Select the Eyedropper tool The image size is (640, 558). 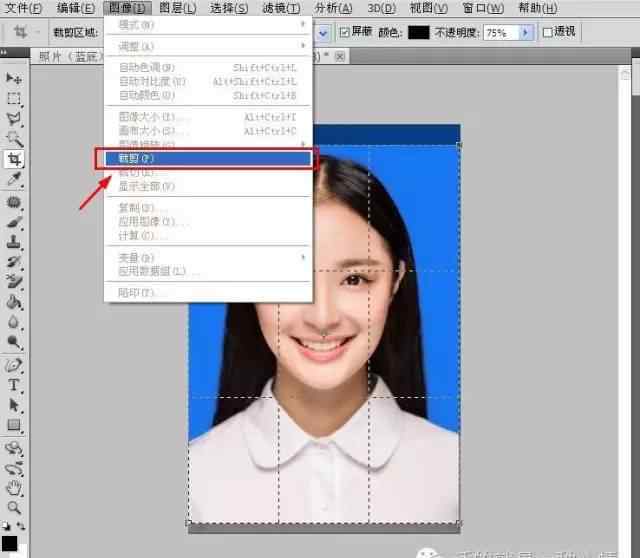coord(14,179)
